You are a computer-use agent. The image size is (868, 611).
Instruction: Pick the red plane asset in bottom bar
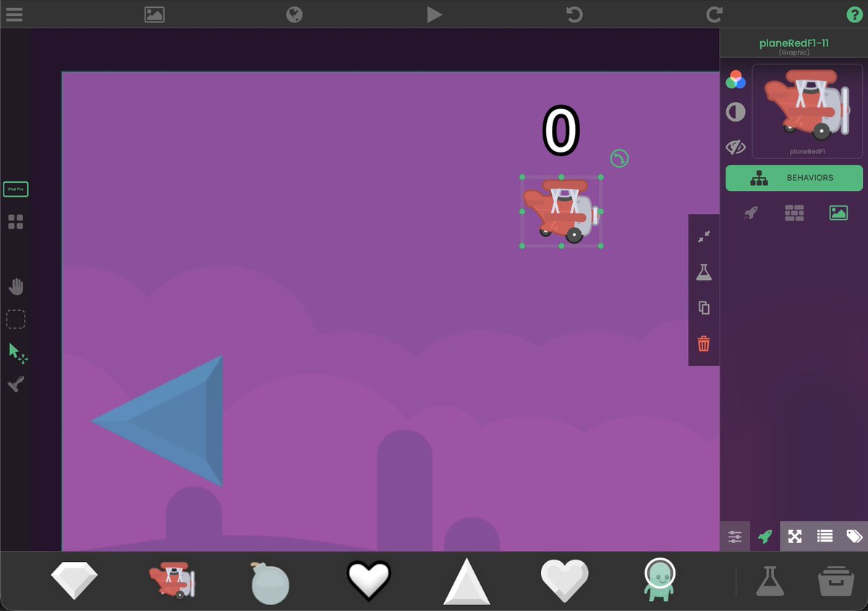(172, 581)
